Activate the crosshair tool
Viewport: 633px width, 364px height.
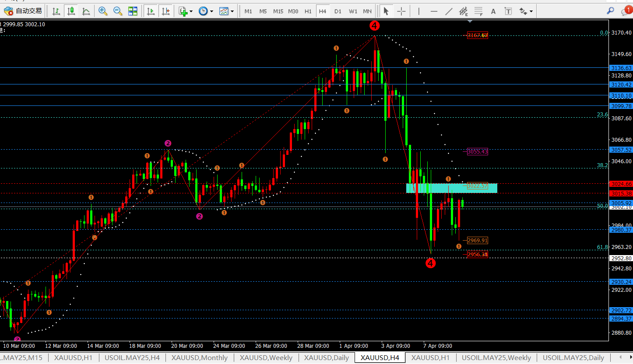[x=401, y=11]
